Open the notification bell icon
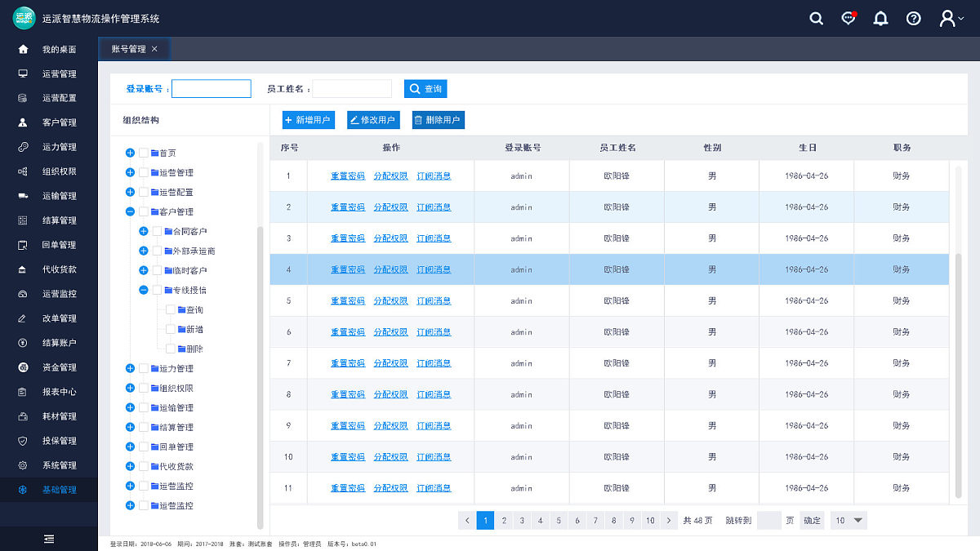The image size is (980, 551). 880,18
